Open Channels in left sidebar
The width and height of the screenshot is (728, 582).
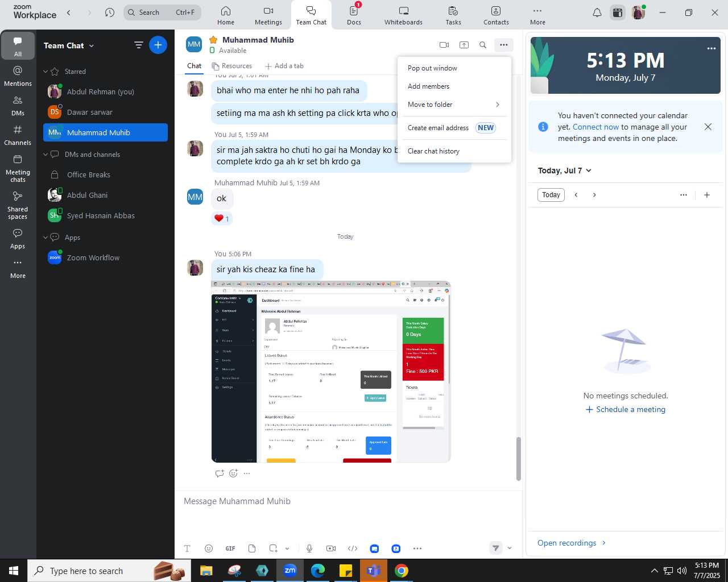coord(18,135)
